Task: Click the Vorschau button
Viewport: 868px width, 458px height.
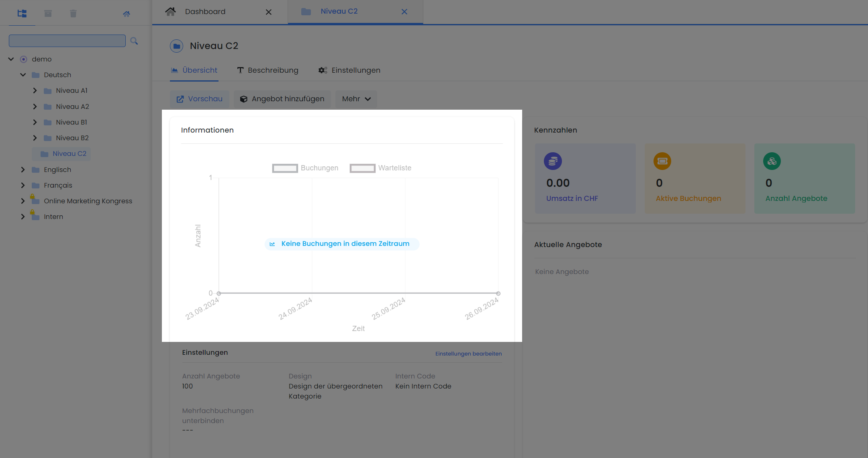Action: click(x=200, y=99)
